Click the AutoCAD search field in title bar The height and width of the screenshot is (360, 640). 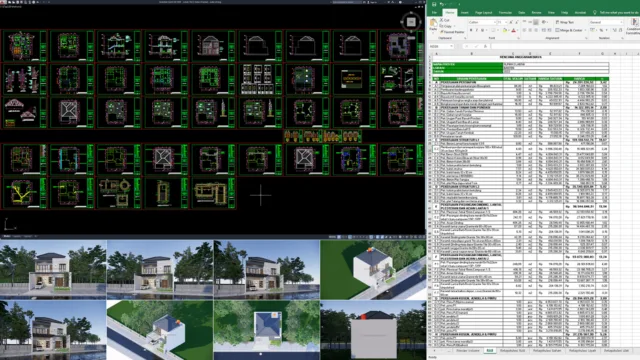pos(346,2)
